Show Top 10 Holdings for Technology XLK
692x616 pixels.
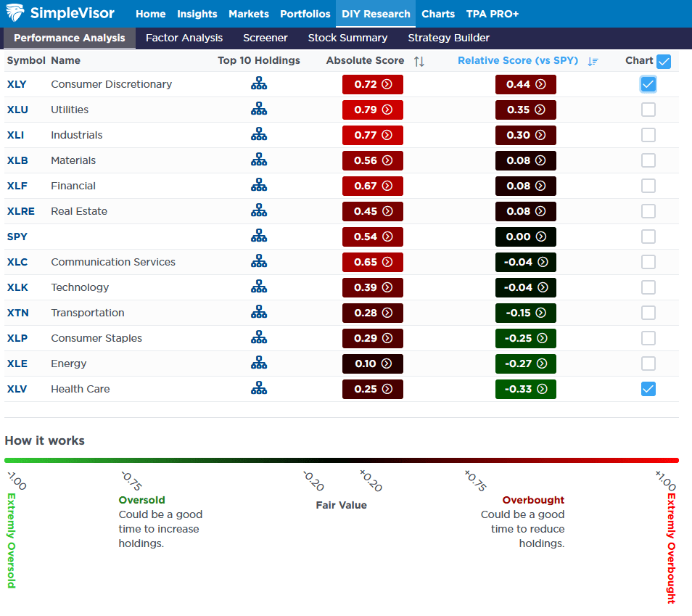point(259,287)
